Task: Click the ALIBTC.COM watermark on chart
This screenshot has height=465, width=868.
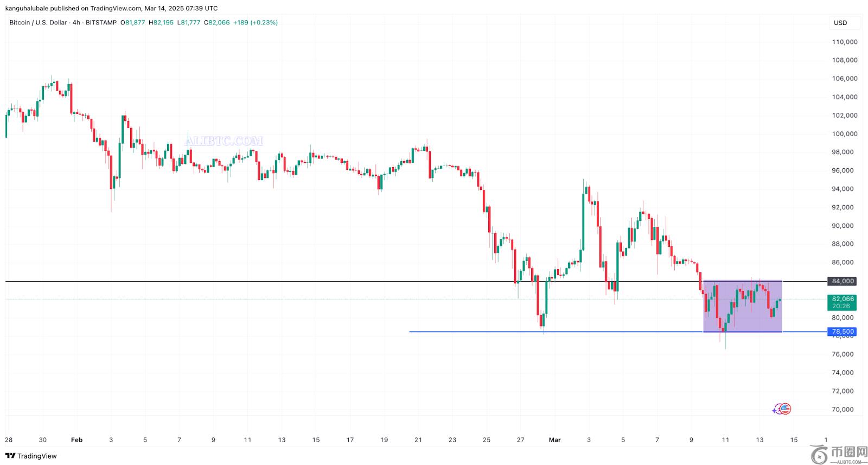Action: pyautogui.click(x=224, y=141)
